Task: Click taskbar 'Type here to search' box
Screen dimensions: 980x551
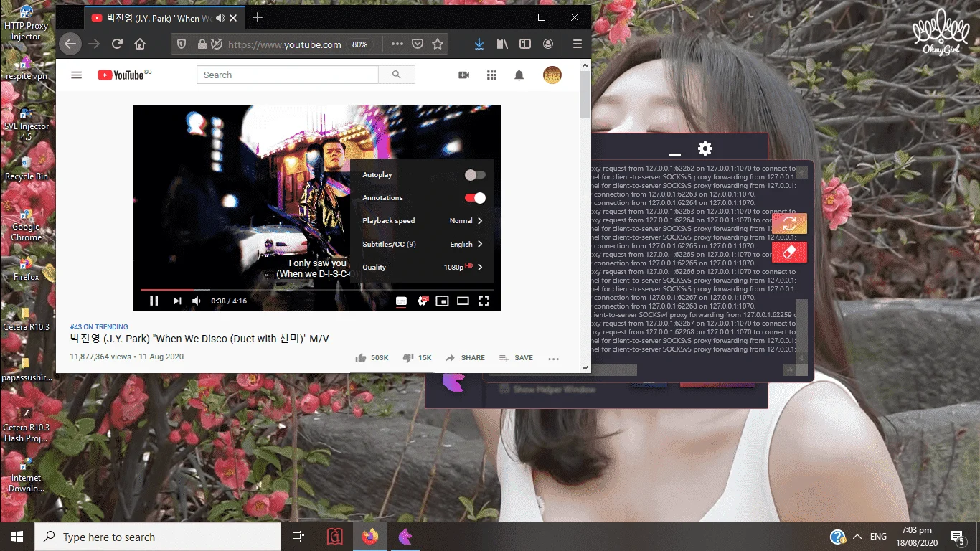Action: tap(158, 537)
